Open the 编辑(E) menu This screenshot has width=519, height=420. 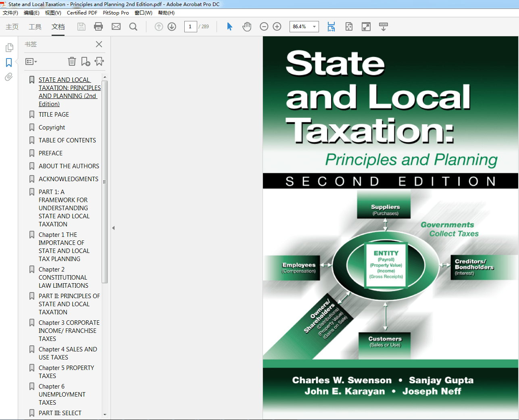(x=31, y=13)
